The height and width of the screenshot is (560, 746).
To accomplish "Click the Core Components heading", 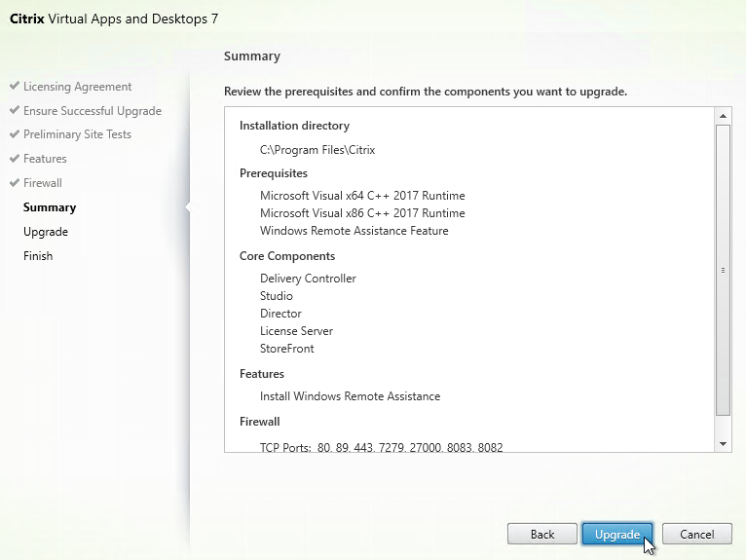I will point(287,256).
